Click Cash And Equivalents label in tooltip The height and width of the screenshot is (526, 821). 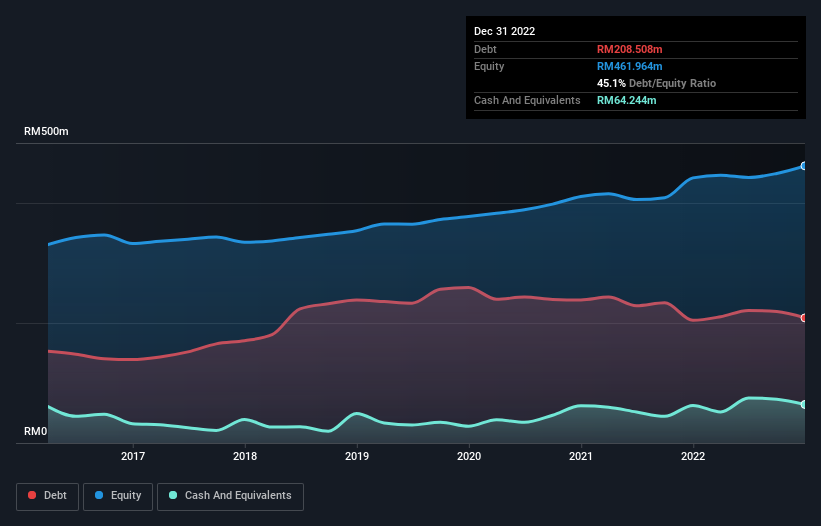click(x=527, y=100)
